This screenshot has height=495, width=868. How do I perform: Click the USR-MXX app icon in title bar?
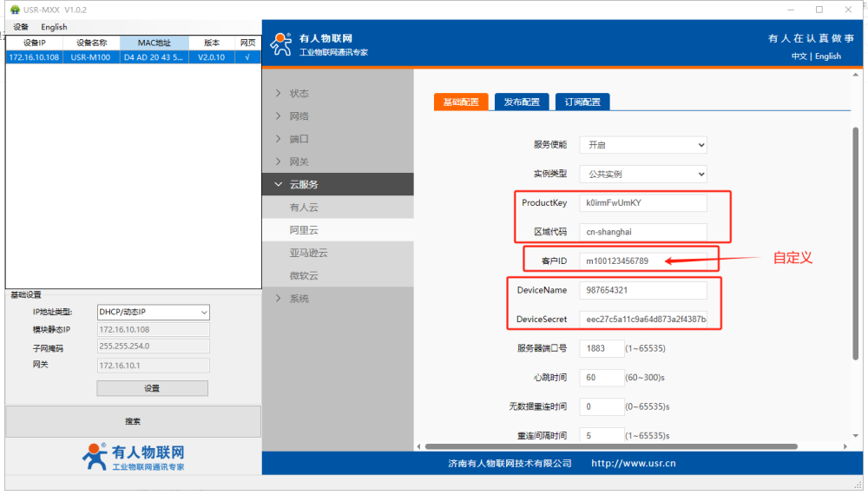(15, 10)
